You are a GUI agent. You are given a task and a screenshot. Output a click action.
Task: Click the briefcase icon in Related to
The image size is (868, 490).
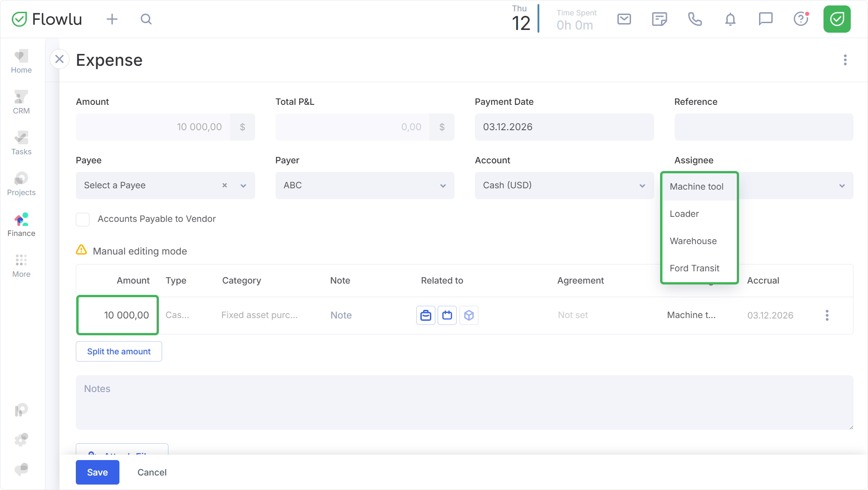coord(425,315)
